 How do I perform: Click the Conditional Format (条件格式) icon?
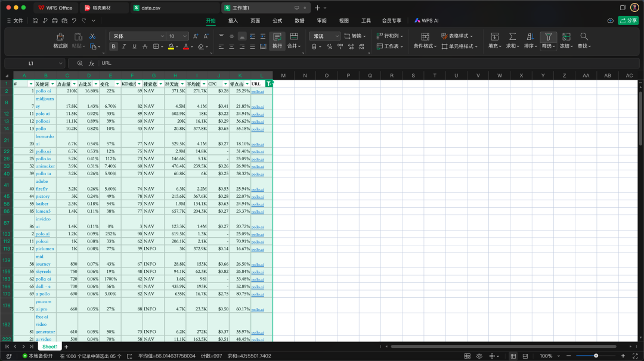[425, 37]
